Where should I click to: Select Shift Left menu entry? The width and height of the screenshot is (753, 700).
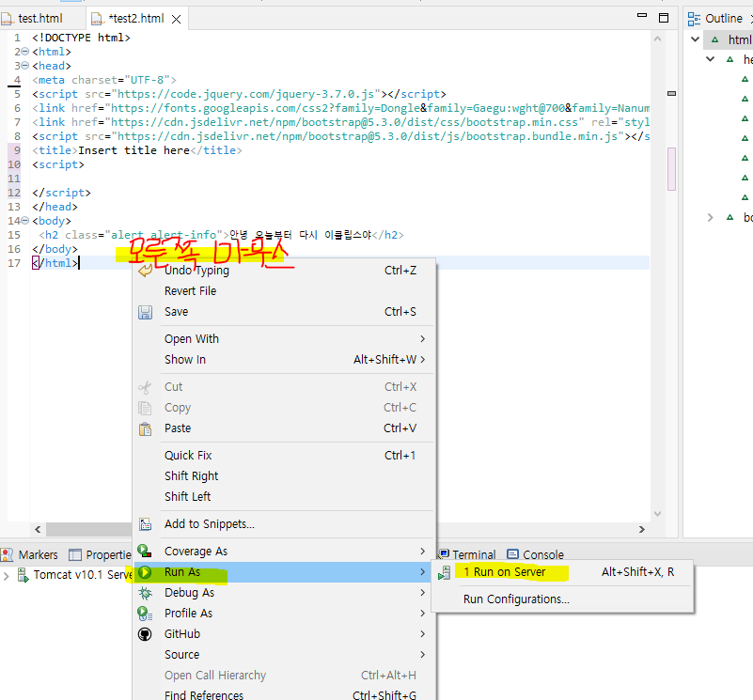coord(284,497)
